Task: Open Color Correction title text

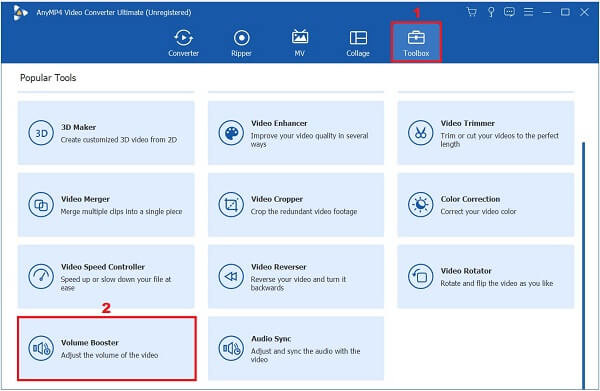Action: [x=470, y=199]
